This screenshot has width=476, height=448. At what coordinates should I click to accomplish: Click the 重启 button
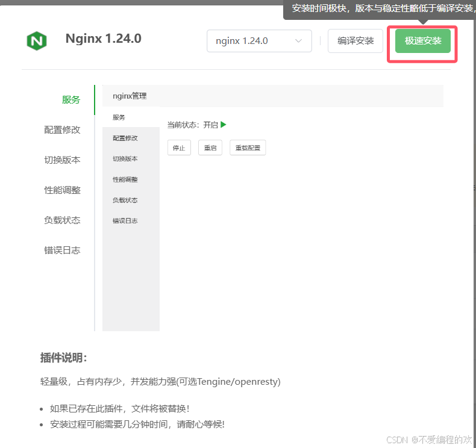click(210, 148)
